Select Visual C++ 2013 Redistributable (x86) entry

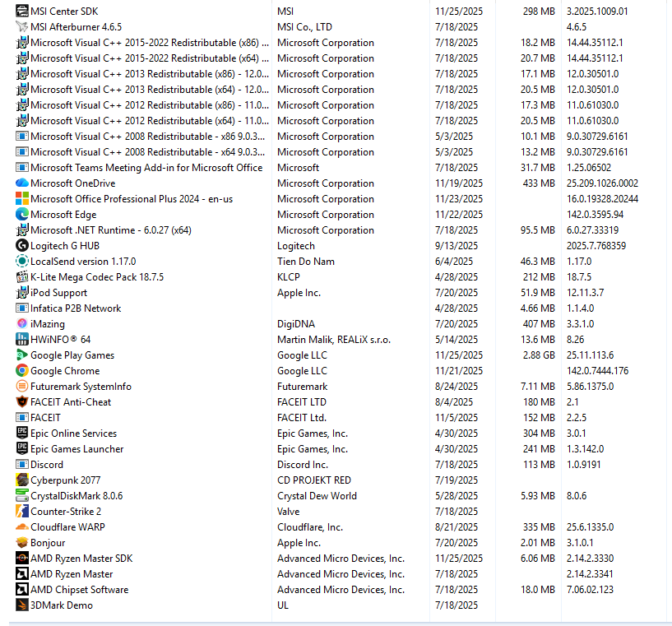[x=150, y=74]
